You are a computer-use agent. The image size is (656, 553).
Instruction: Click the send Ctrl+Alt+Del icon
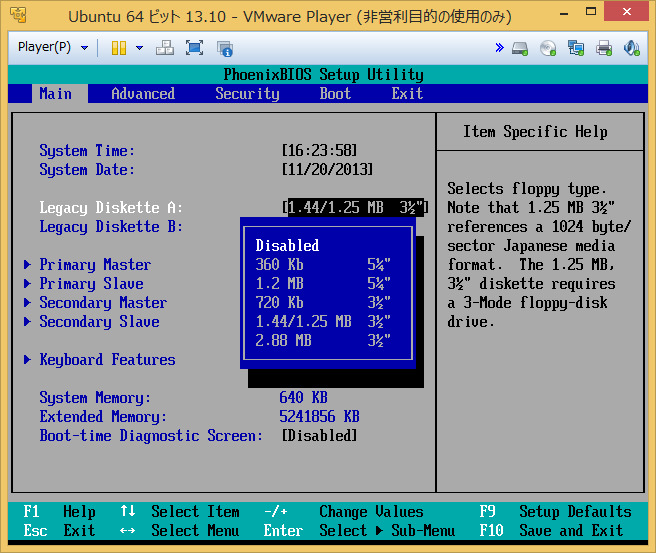(x=165, y=47)
